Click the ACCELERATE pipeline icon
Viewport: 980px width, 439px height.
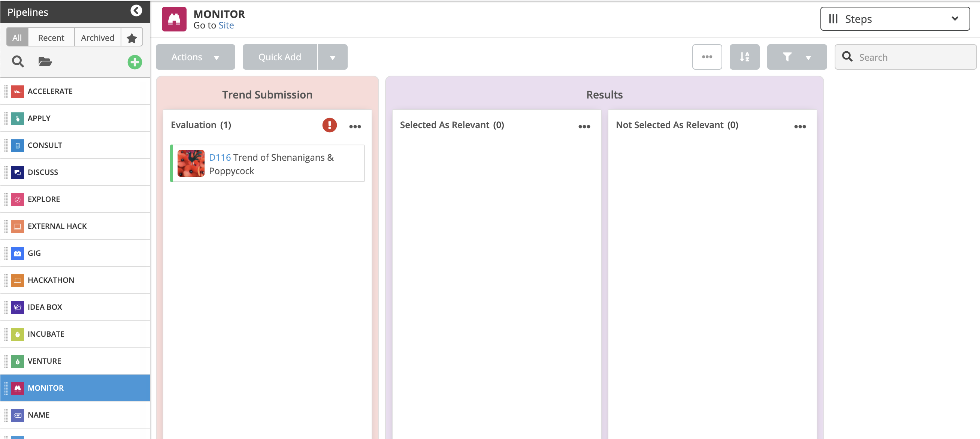coord(18,92)
